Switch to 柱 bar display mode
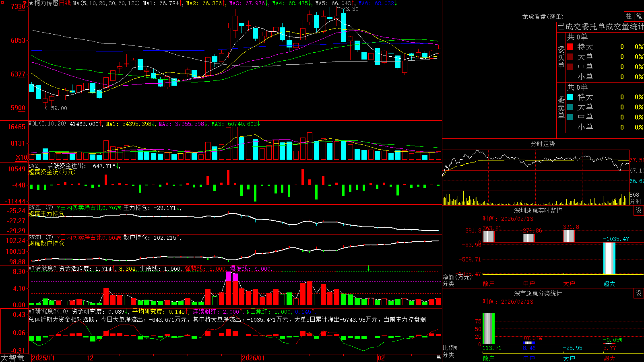Viewport: 644px width, 362px height. [629, 16]
